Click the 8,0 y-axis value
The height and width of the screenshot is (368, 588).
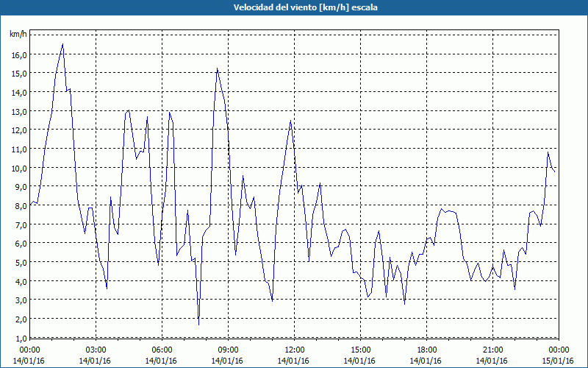pos(21,206)
